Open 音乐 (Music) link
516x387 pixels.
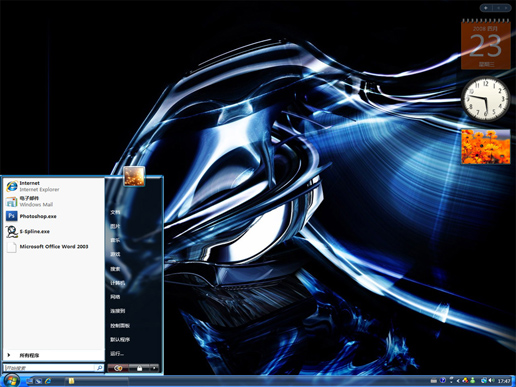(115, 240)
